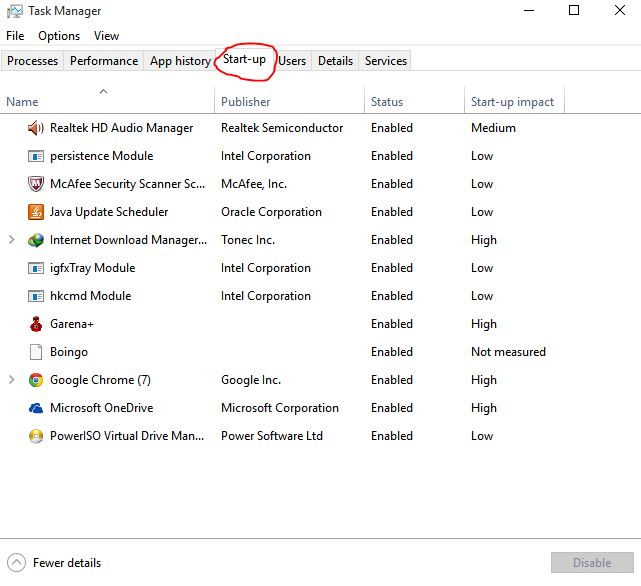Click the Boingo blank file icon
The image size is (641, 586).
tap(36, 352)
